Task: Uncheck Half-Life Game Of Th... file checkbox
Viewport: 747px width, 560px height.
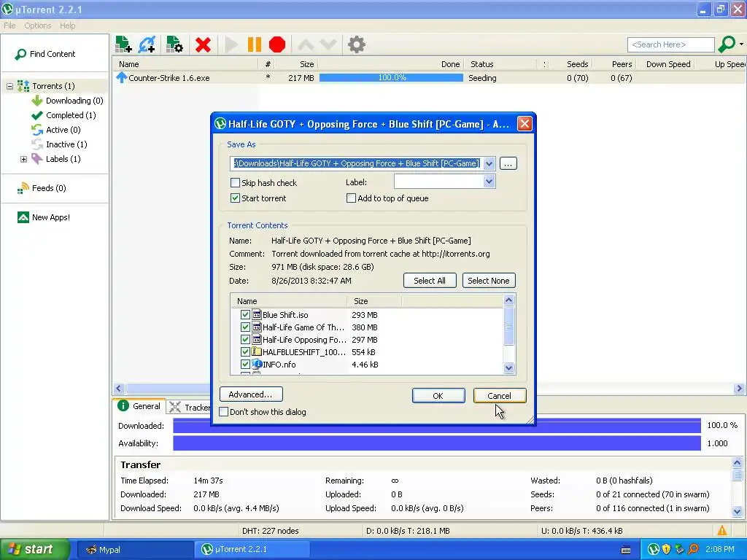Action: 245,327
